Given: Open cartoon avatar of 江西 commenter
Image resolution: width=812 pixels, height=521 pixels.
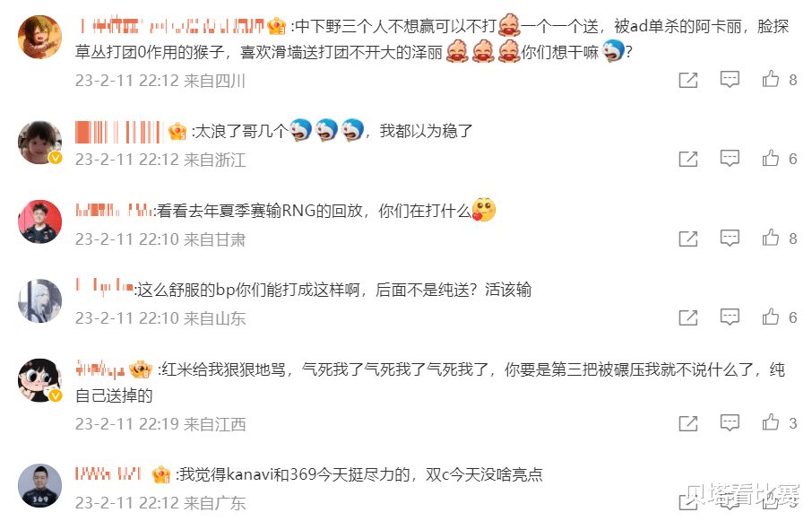Looking at the screenshot, I should (x=39, y=380).
